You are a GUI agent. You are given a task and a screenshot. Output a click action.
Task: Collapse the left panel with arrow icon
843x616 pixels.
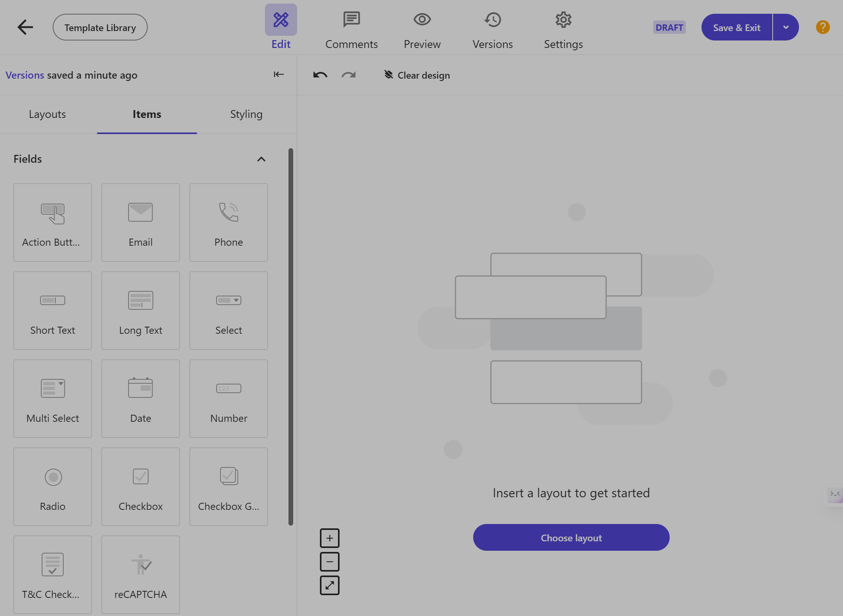[279, 74]
